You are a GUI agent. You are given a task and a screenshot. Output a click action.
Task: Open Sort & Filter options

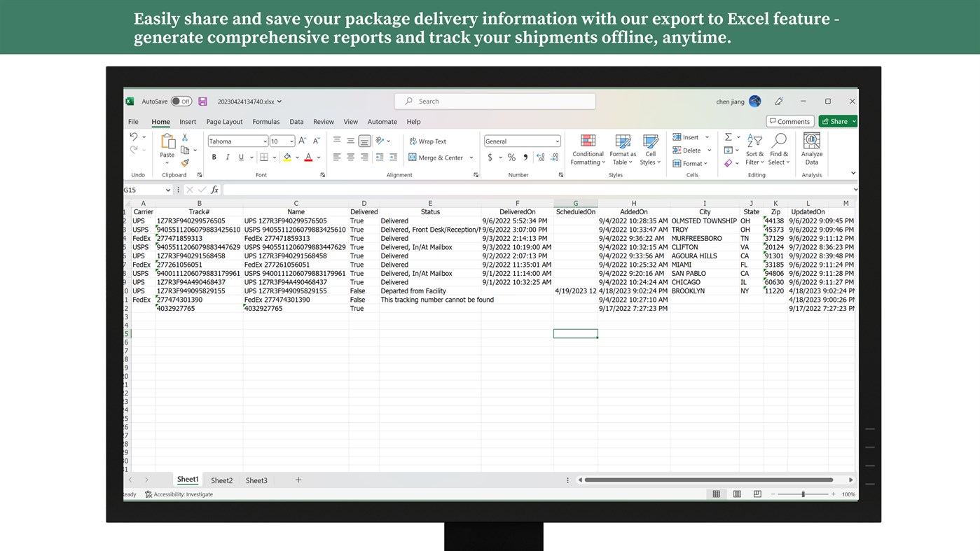(754, 149)
